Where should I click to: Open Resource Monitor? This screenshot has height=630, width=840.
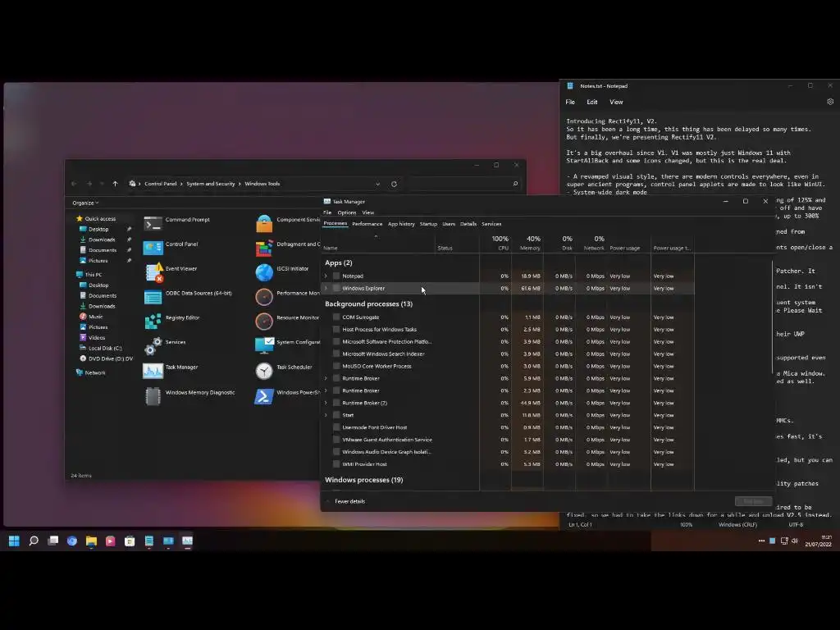[x=286, y=322]
